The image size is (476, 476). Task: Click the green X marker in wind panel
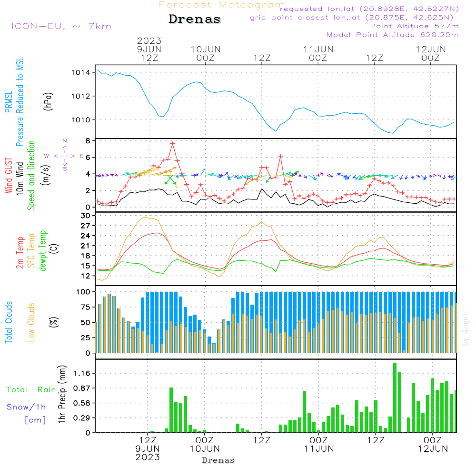click(170, 179)
